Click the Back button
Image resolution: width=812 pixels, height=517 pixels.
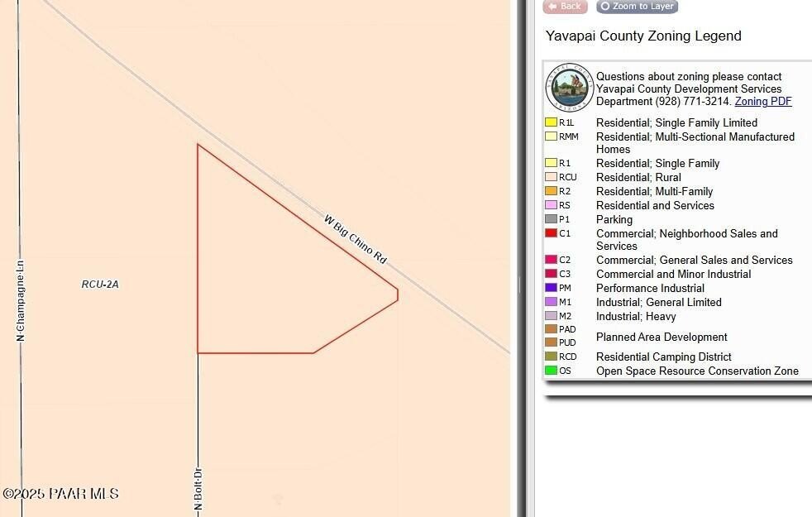tap(565, 7)
